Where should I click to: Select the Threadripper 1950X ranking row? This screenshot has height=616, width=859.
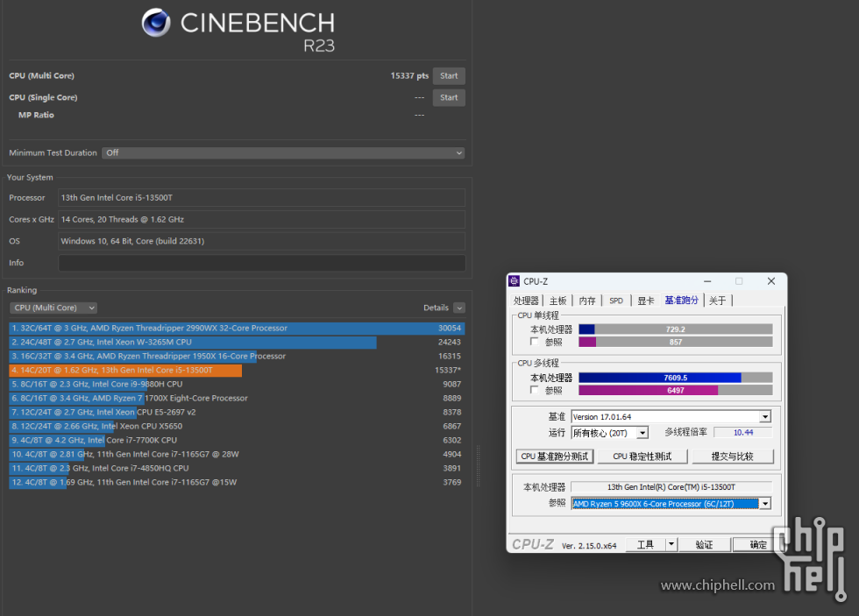point(237,356)
